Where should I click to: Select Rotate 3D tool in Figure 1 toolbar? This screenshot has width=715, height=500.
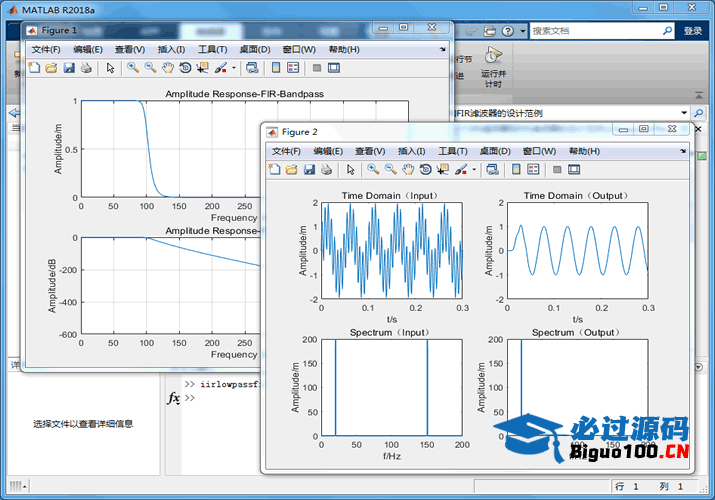pyautogui.click(x=185, y=68)
